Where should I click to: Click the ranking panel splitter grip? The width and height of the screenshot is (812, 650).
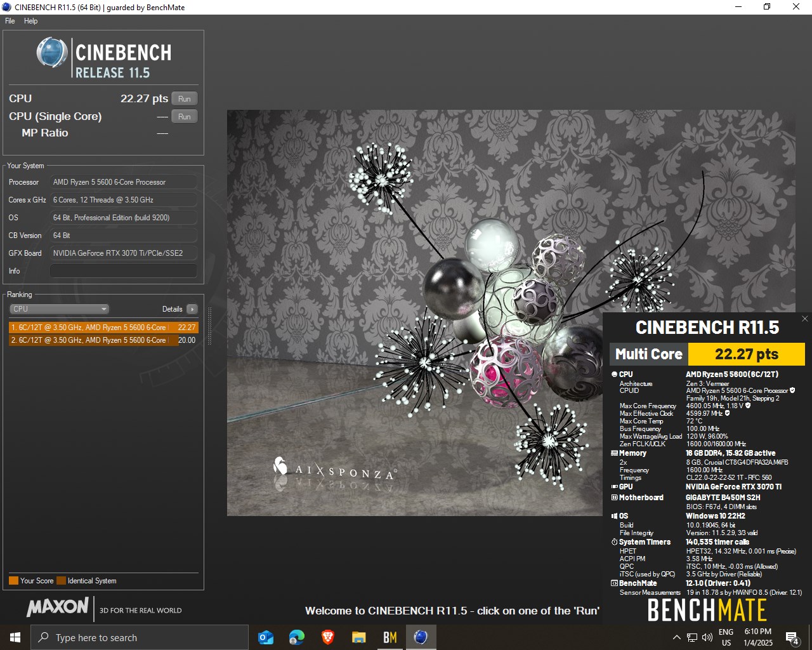(210, 326)
